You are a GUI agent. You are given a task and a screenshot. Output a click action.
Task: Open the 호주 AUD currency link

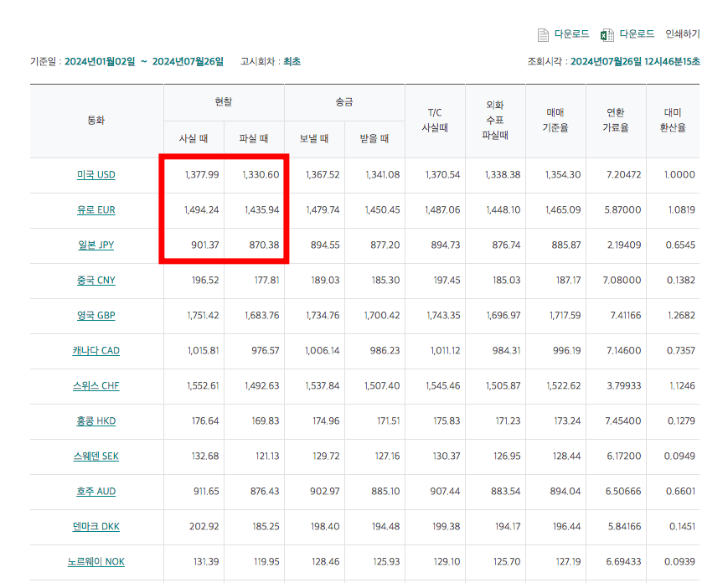(96, 492)
